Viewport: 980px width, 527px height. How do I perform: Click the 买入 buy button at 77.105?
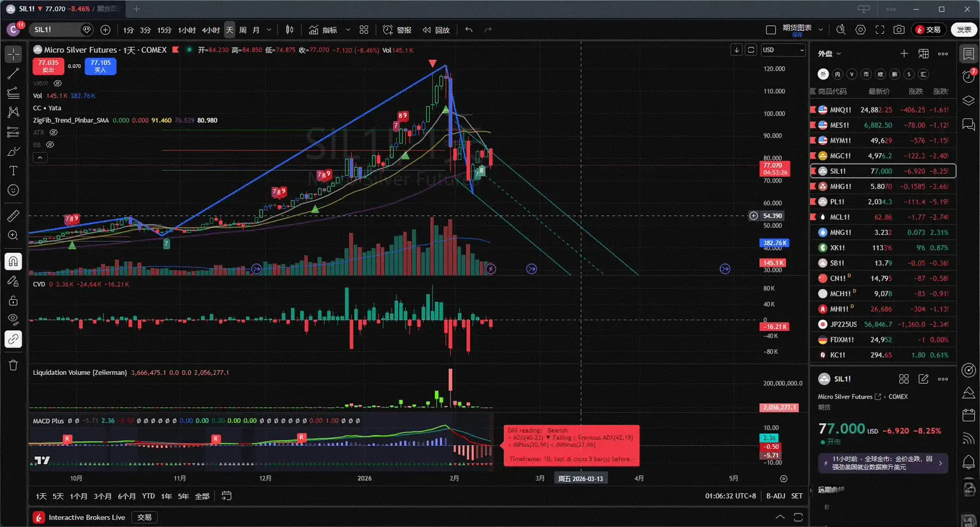pos(100,66)
